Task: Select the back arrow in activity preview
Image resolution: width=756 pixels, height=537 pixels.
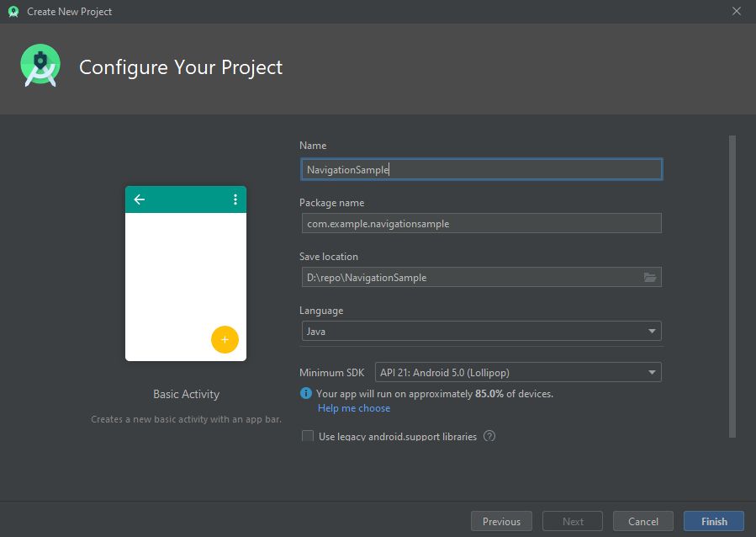Action: click(x=139, y=199)
